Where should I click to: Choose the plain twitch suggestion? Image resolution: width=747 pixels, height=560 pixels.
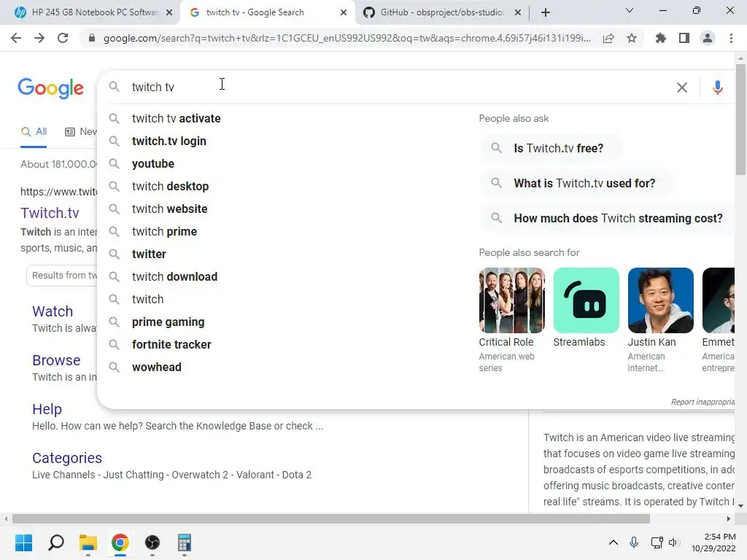click(147, 299)
